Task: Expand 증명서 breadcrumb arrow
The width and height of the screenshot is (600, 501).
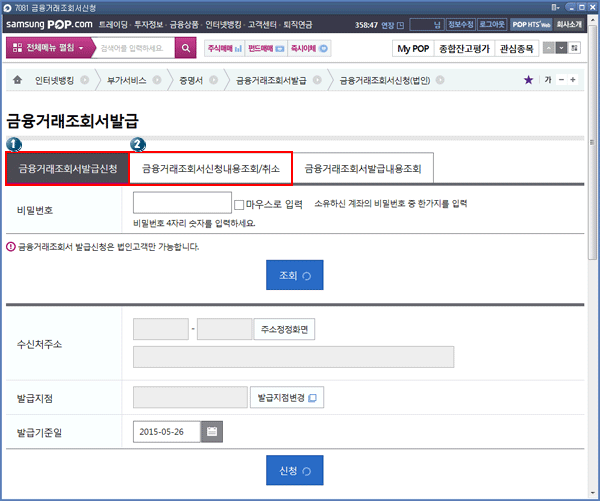Action: (214, 80)
